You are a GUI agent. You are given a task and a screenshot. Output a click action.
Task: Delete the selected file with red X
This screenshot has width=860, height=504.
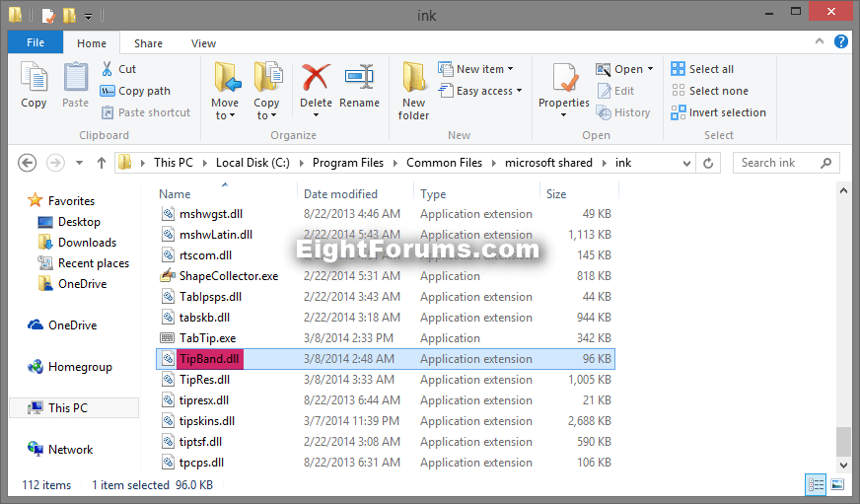316,85
